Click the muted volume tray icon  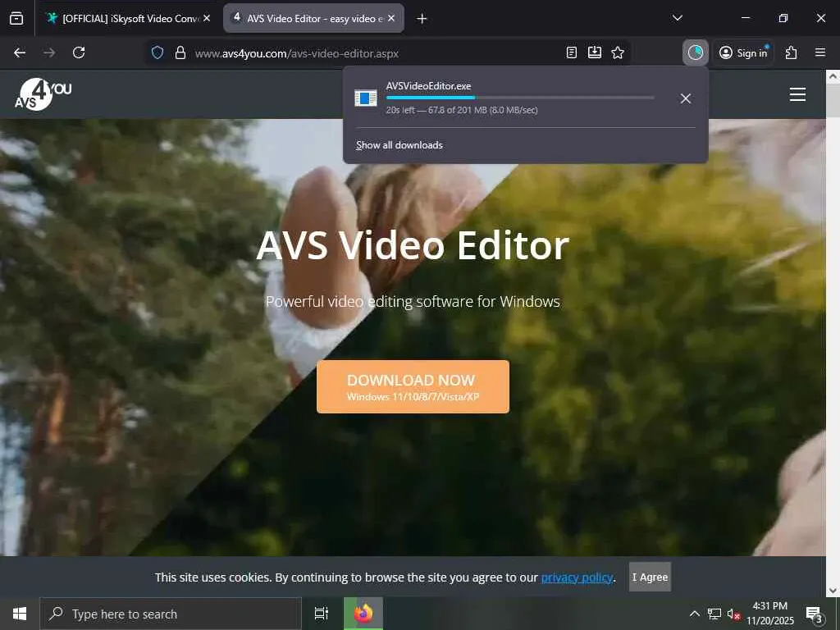[x=733, y=614]
